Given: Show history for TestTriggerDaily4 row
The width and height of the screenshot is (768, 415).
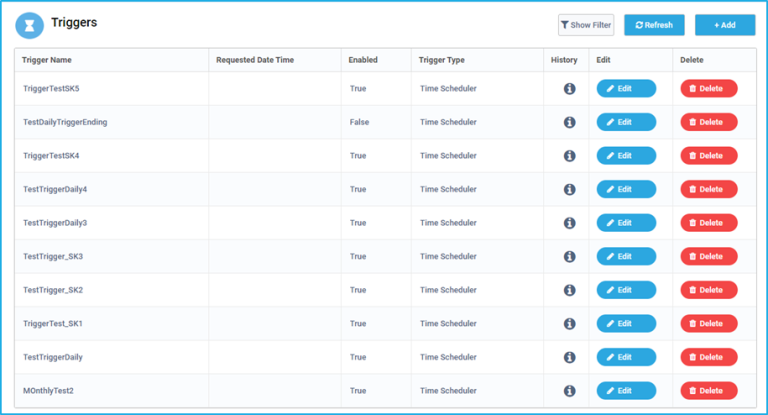Looking at the screenshot, I should click(569, 189).
